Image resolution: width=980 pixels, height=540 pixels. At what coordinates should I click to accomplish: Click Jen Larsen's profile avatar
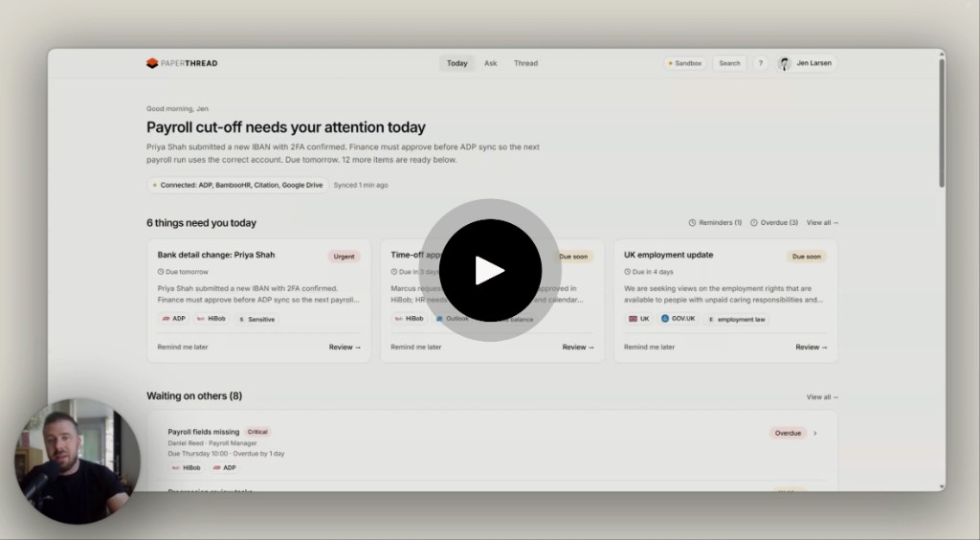point(785,63)
